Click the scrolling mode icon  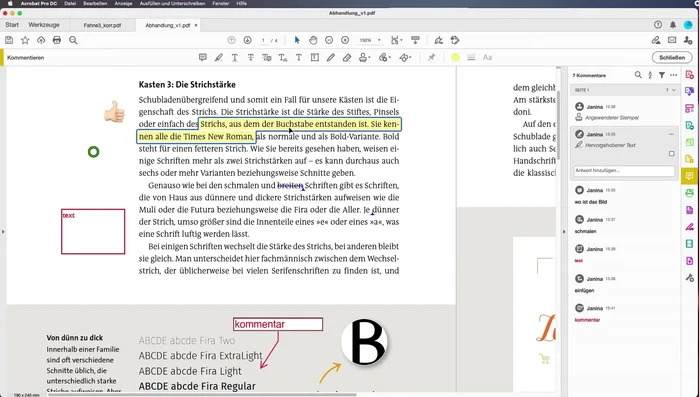click(x=415, y=40)
